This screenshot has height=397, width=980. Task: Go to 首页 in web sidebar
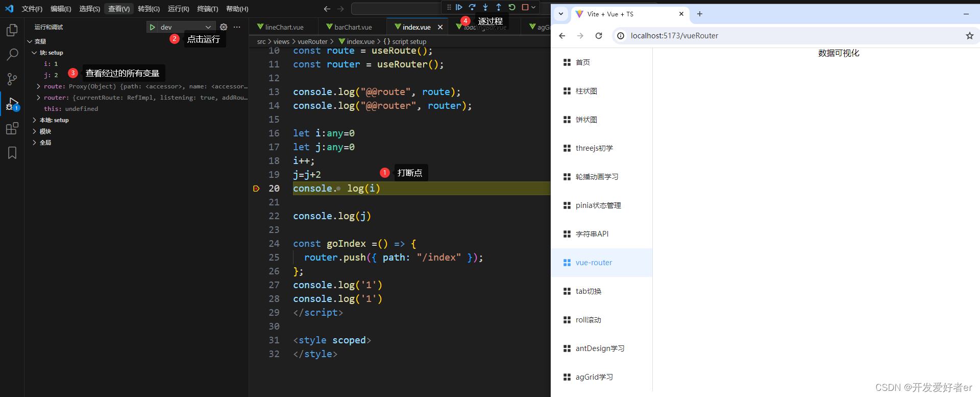point(602,62)
